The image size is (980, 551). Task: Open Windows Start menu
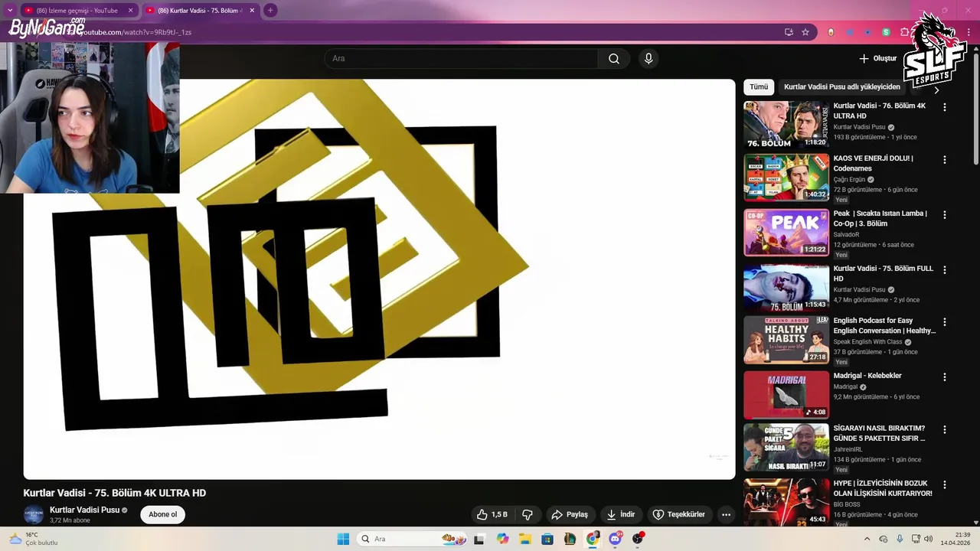[x=343, y=539]
